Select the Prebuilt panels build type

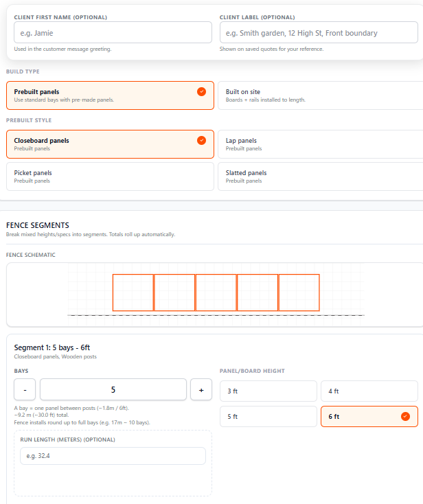pyautogui.click(x=110, y=95)
